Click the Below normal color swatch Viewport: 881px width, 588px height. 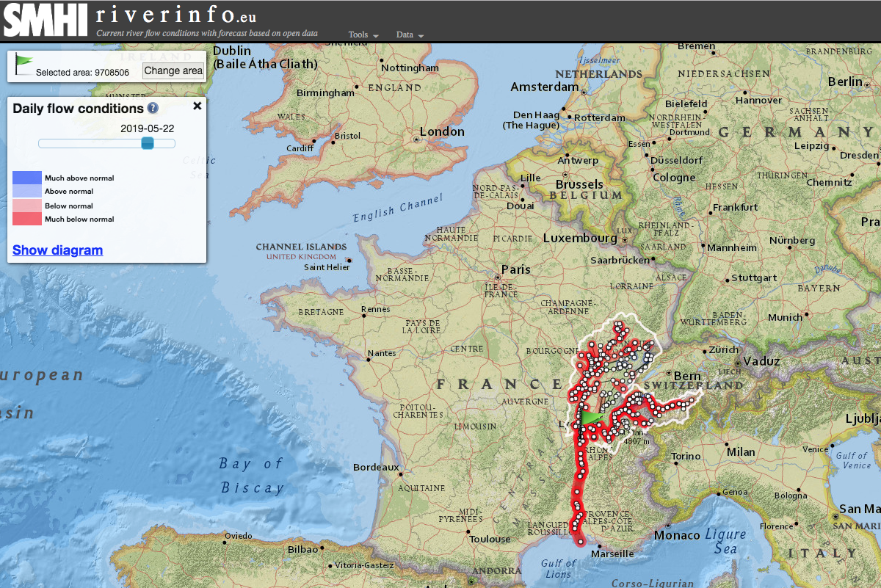pyautogui.click(x=27, y=206)
